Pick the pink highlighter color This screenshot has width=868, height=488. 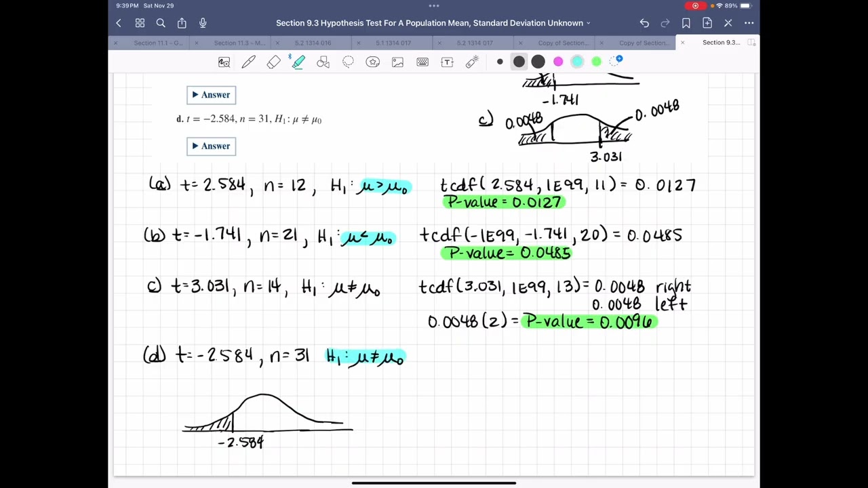[558, 62]
